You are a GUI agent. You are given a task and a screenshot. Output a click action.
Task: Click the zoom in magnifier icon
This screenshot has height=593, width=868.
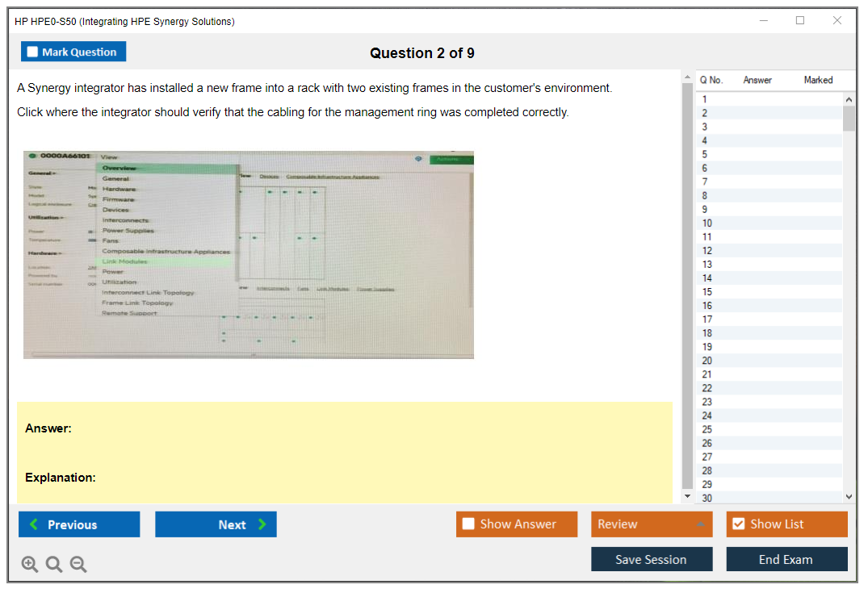30,565
